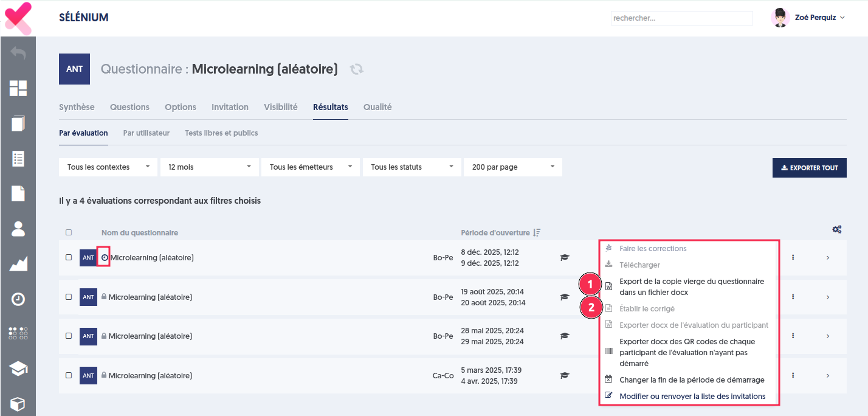Click the back arrow icon in sidebar
Image resolution: width=868 pixels, height=416 pixels.
click(x=18, y=54)
